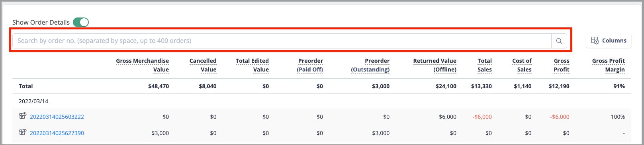644x145 pixels.
Task: Open the Columns settings button
Action: pos(609,41)
